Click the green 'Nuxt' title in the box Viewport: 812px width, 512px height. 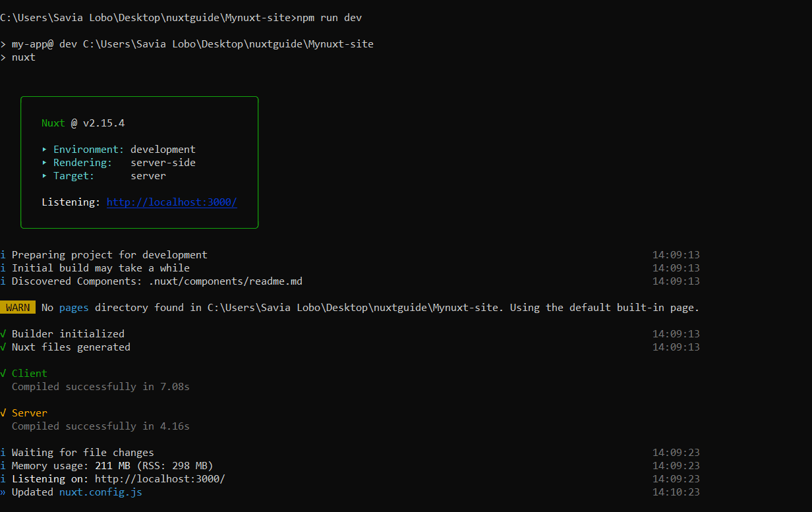pyautogui.click(x=53, y=123)
